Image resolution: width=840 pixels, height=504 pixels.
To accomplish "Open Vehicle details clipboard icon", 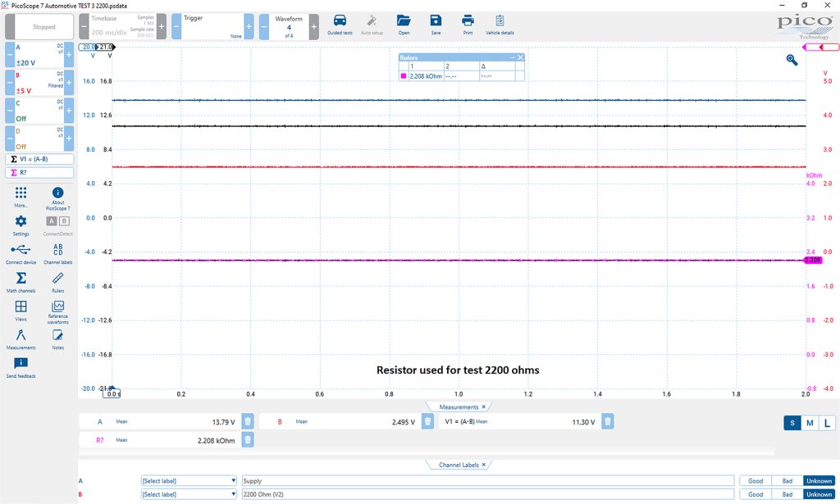I will pyautogui.click(x=500, y=20).
